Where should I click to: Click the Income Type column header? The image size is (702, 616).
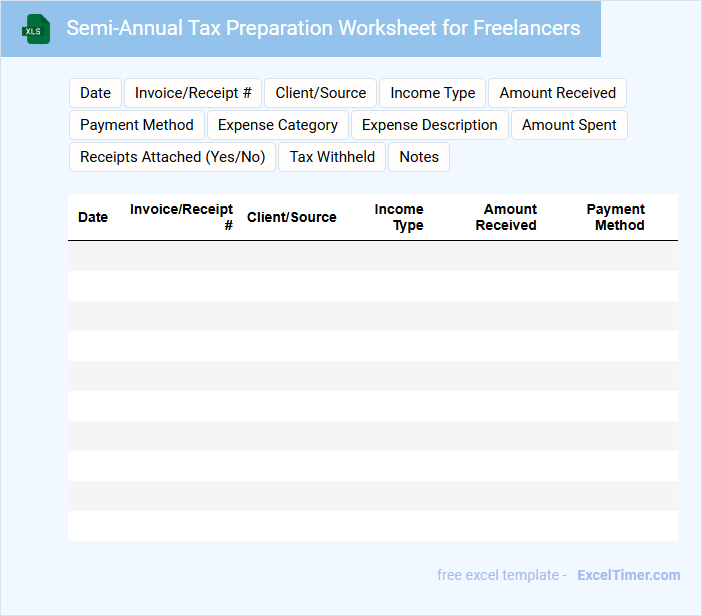[399, 217]
